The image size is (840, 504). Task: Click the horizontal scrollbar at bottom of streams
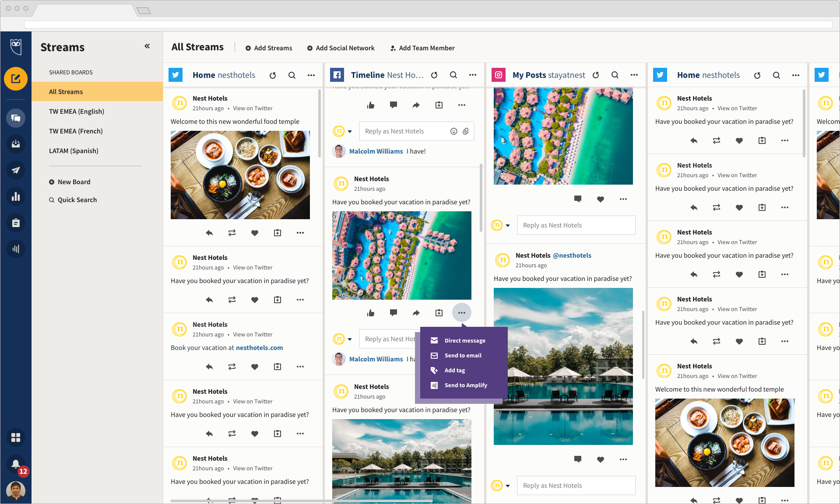(x=301, y=501)
